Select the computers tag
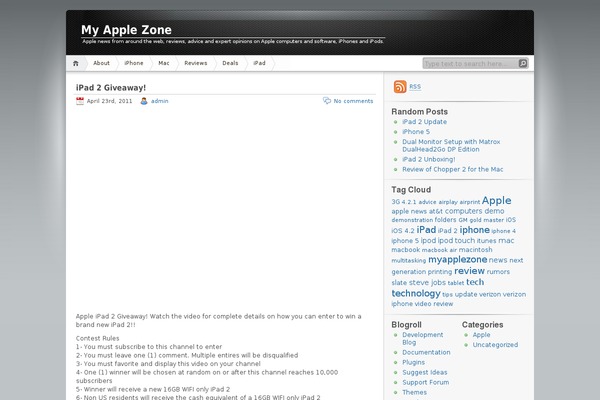Screen dimensions: 600x400 pos(463,211)
